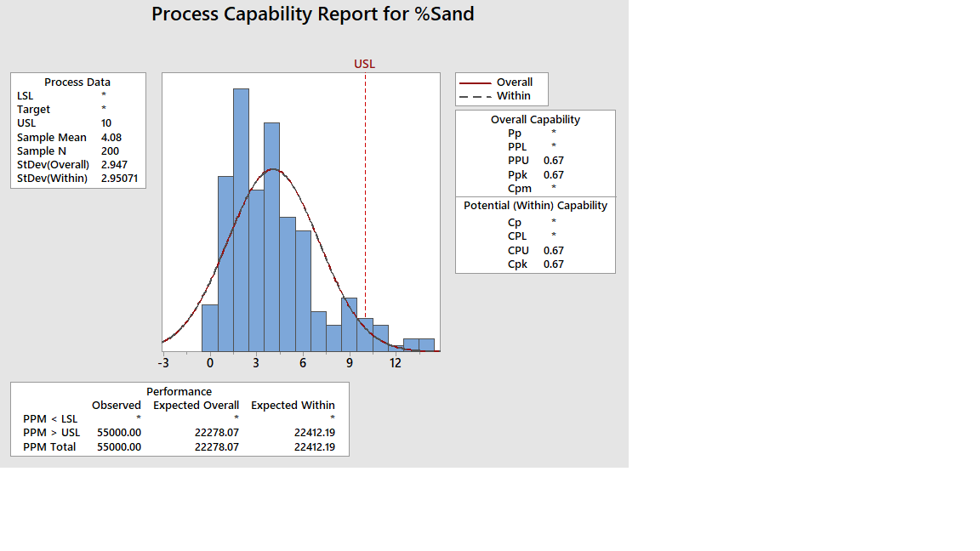Select the Process Data panel header
The width and height of the screenshot is (980, 551).
pyautogui.click(x=77, y=82)
